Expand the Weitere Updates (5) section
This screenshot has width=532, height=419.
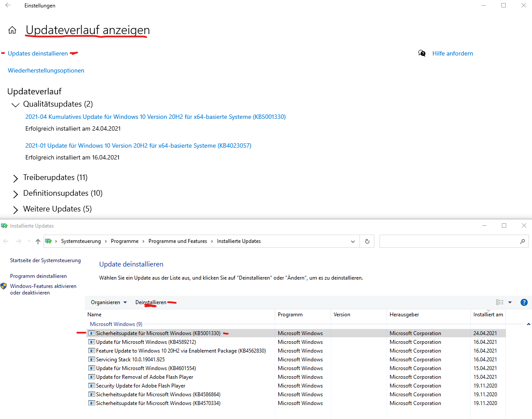15,209
